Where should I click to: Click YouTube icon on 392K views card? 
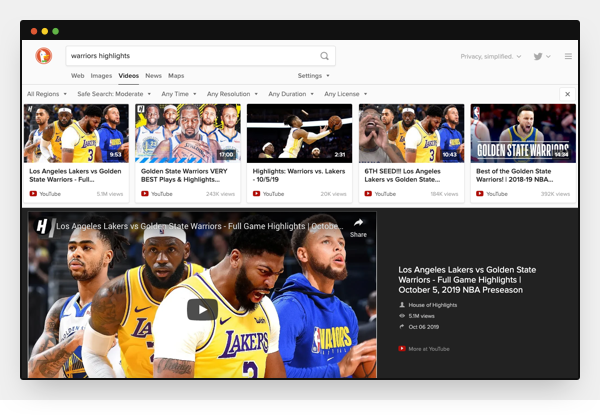[x=480, y=194]
